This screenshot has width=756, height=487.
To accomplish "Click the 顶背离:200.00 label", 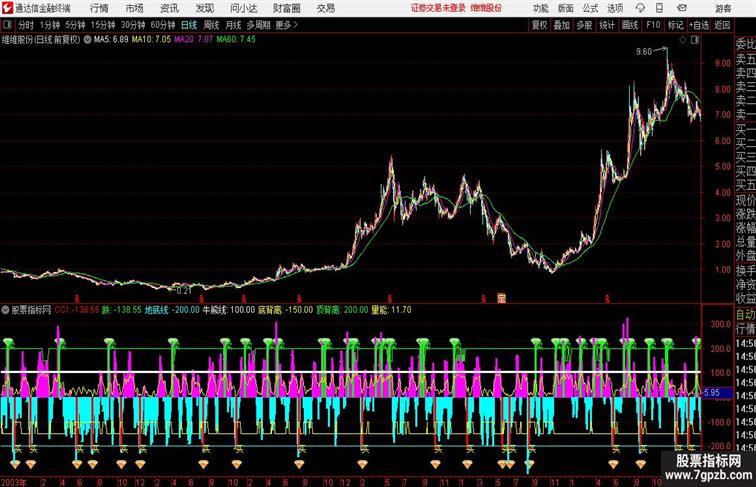I will click(x=342, y=310).
